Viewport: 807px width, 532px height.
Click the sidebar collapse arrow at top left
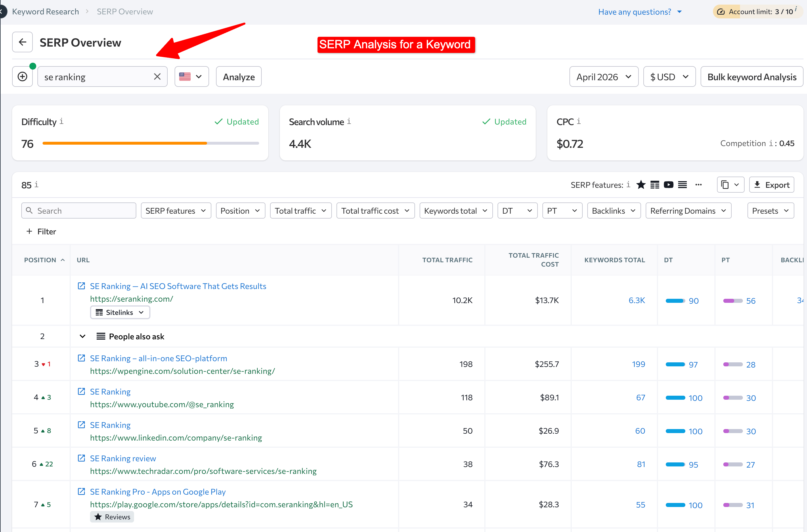[2, 12]
